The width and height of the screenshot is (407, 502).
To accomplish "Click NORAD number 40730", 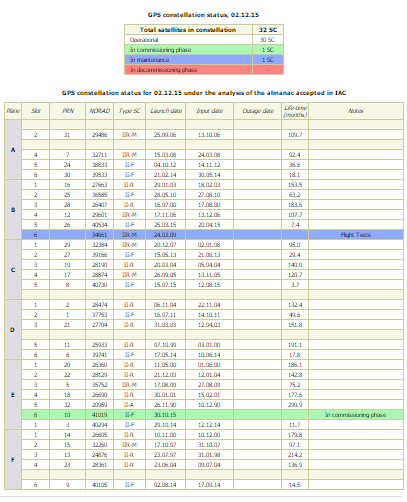I will (99, 285).
